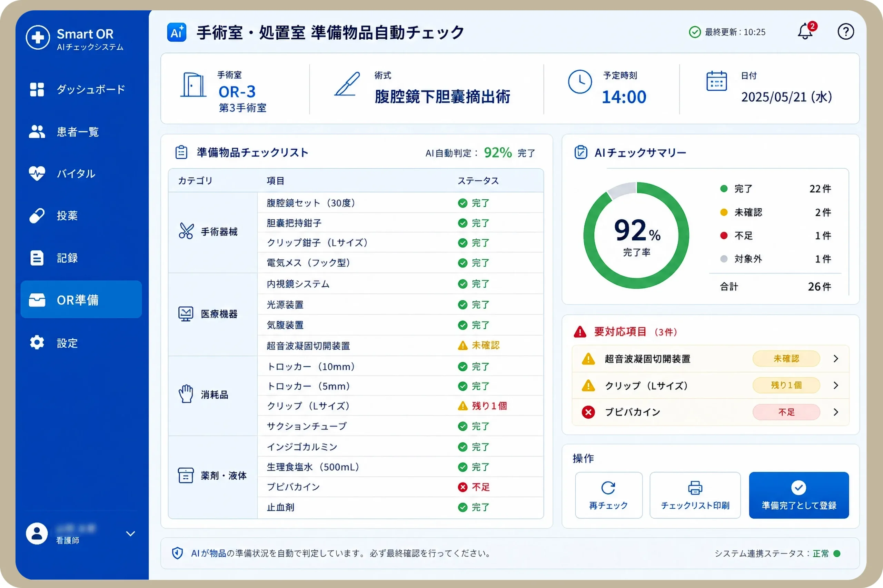This screenshot has height=588, width=883.
Task: Click the 92% completion donut chart
Action: (636, 235)
